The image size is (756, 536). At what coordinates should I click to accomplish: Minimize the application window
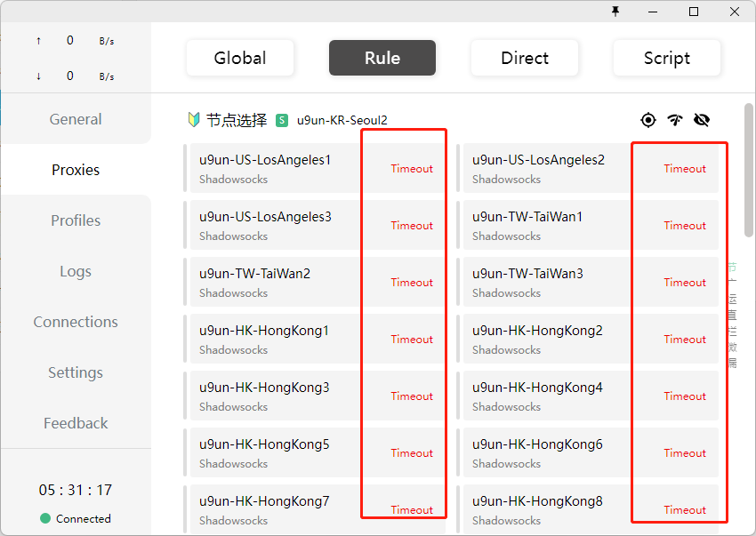(x=653, y=11)
